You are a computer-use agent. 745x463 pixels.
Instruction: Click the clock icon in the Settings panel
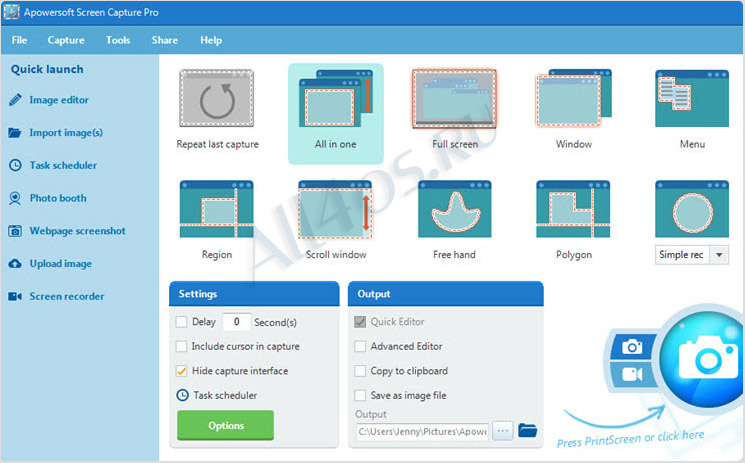[182, 395]
